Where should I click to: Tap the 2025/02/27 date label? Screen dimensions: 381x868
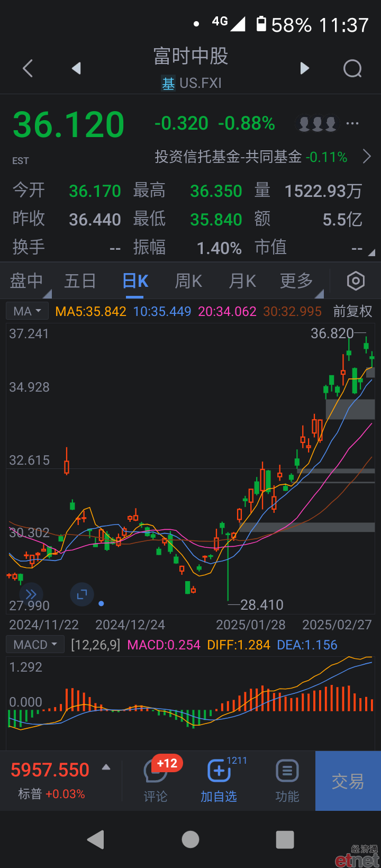[337, 625]
